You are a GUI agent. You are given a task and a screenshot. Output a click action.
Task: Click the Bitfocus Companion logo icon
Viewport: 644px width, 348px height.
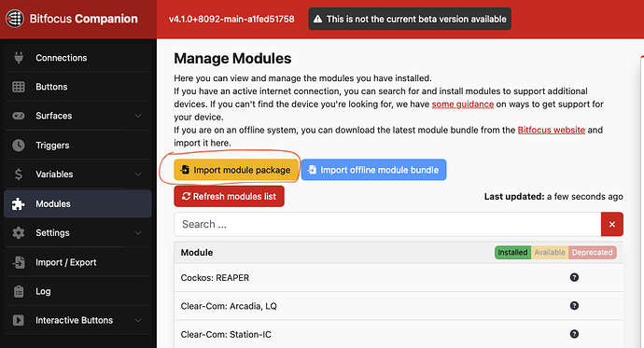(x=15, y=19)
